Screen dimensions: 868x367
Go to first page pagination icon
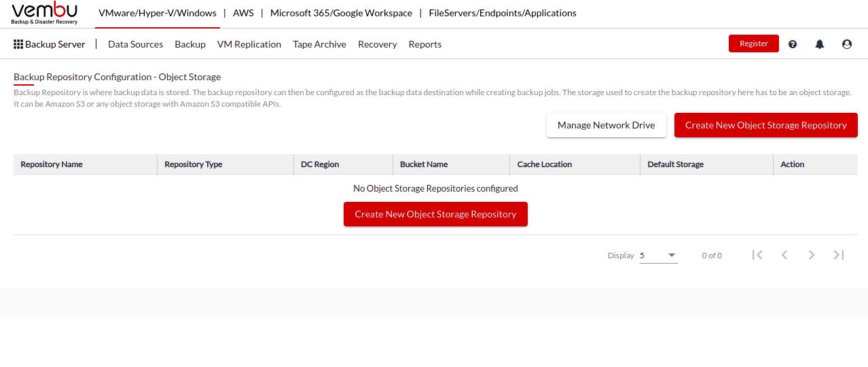coord(757,255)
